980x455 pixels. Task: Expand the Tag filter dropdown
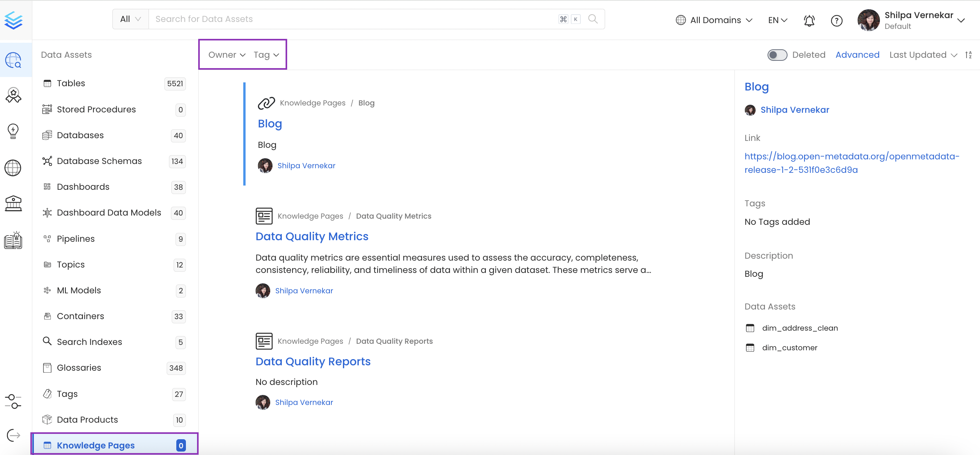click(266, 55)
